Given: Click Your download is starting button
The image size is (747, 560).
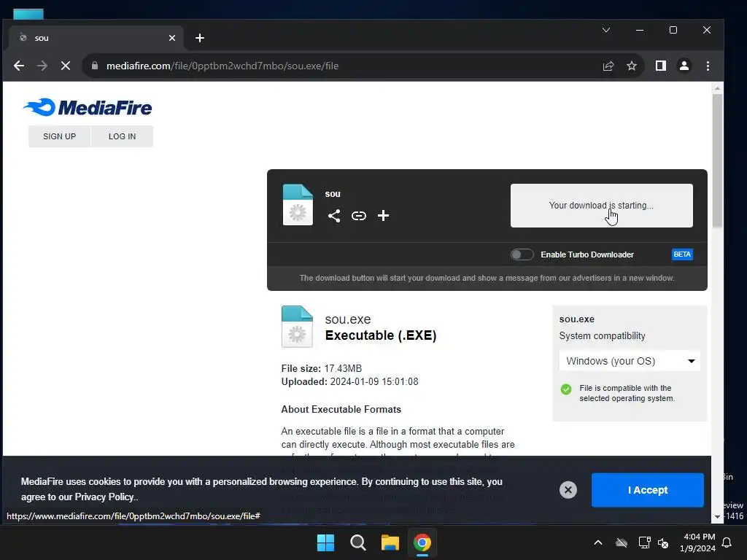Looking at the screenshot, I should (601, 205).
